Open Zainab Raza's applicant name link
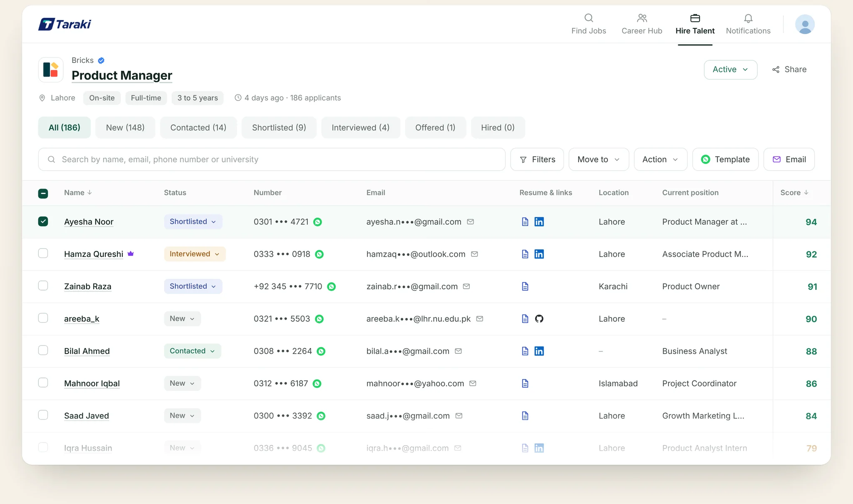 [x=87, y=286]
